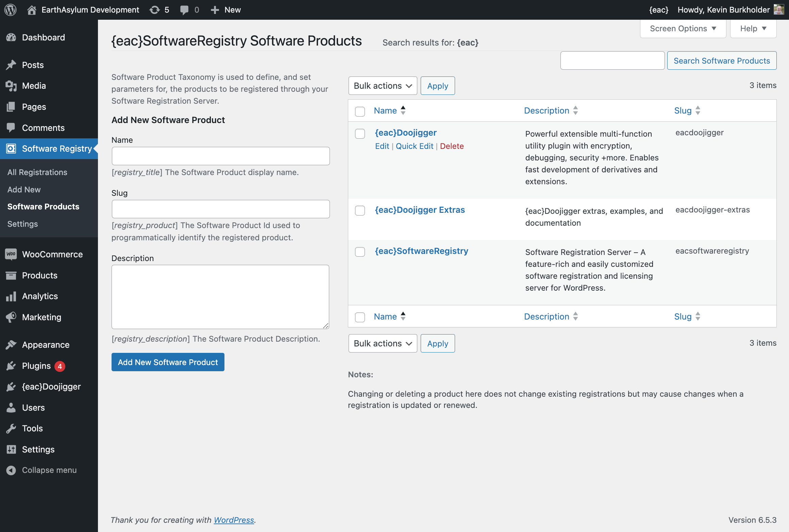Open the comments bubble icon in admin bar
This screenshot has width=789, height=532.
coord(184,10)
